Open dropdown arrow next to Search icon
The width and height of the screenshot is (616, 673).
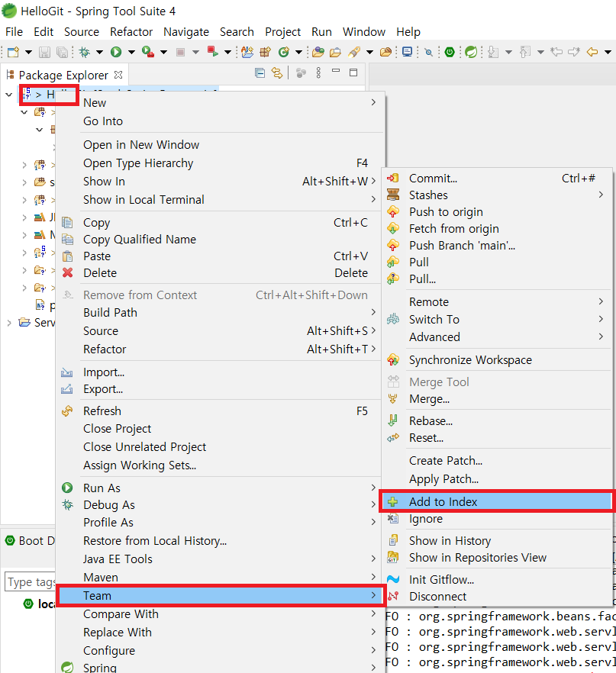[369, 53]
